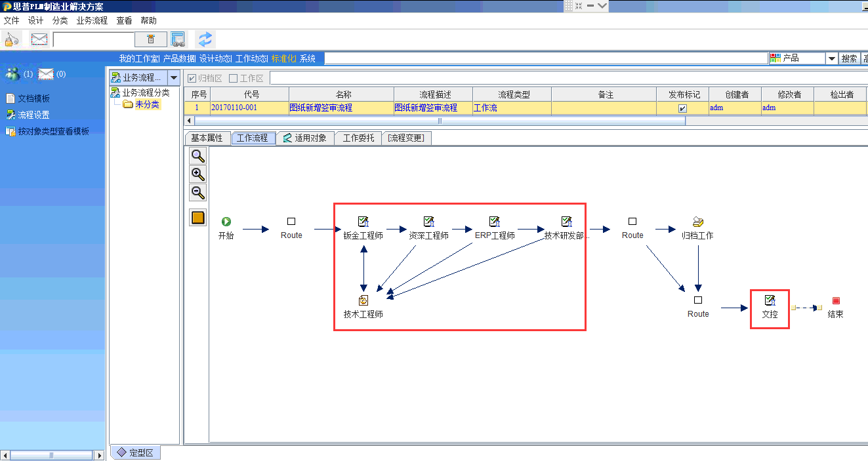Screen dimensions: 868x461
Task: Select the 结束 end node
Action: tap(835, 307)
